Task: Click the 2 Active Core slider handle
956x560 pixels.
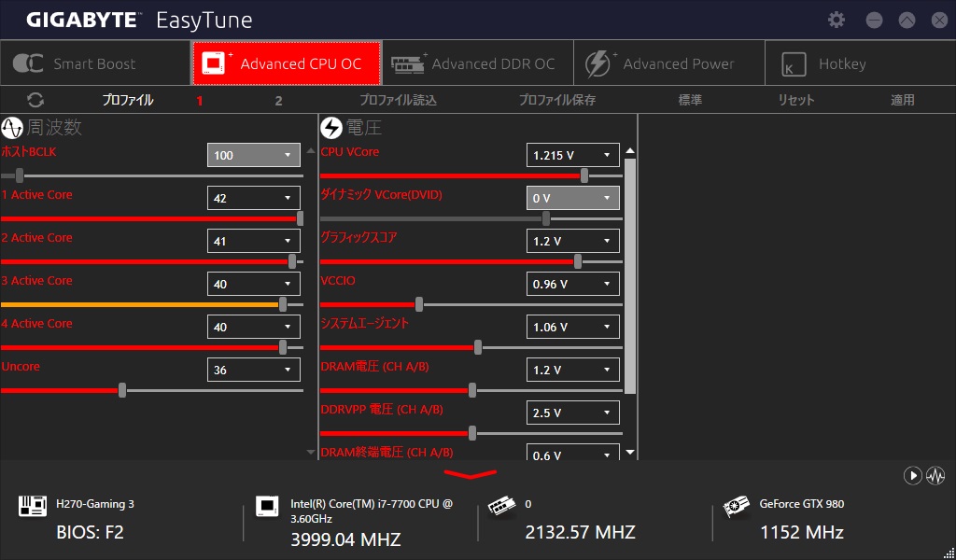Action: (x=292, y=262)
